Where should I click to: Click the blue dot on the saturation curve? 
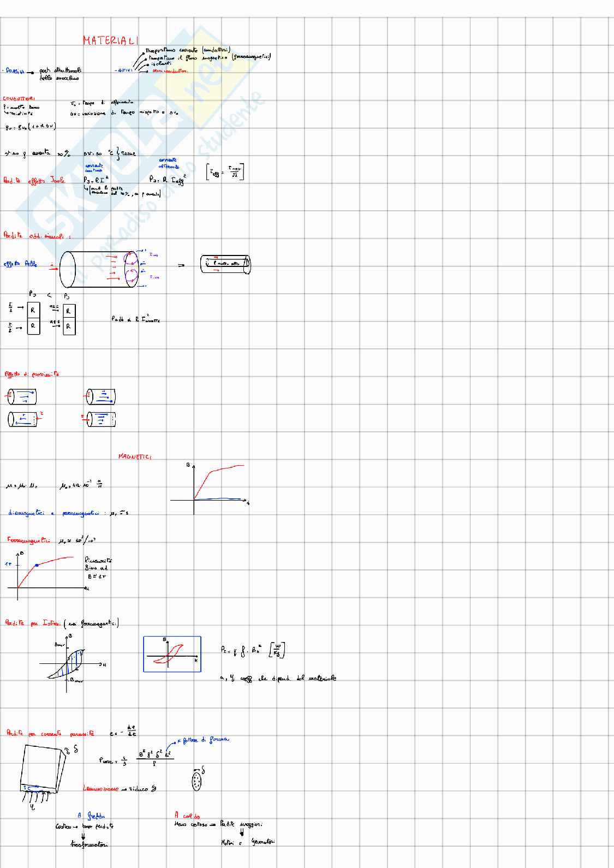pyautogui.click(x=37, y=565)
